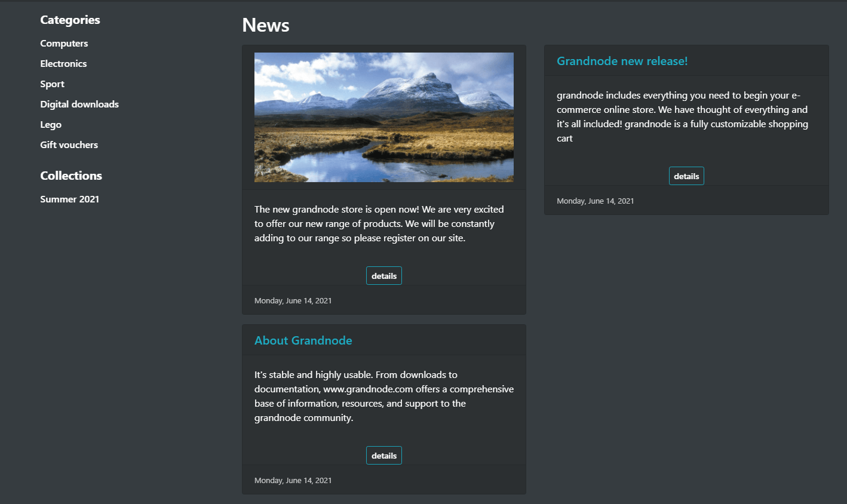This screenshot has height=504, width=847.
Task: Browse the Digital downloads category
Action: click(79, 105)
